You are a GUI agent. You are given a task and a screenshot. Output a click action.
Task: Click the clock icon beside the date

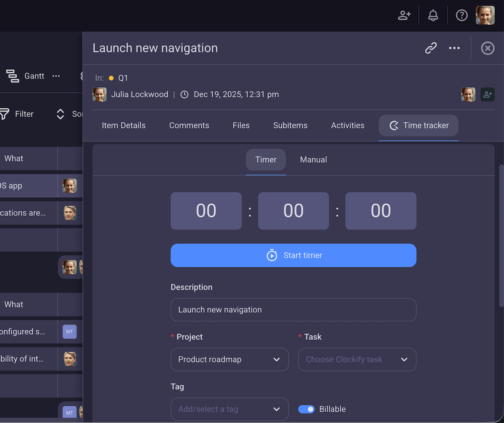pyautogui.click(x=184, y=94)
